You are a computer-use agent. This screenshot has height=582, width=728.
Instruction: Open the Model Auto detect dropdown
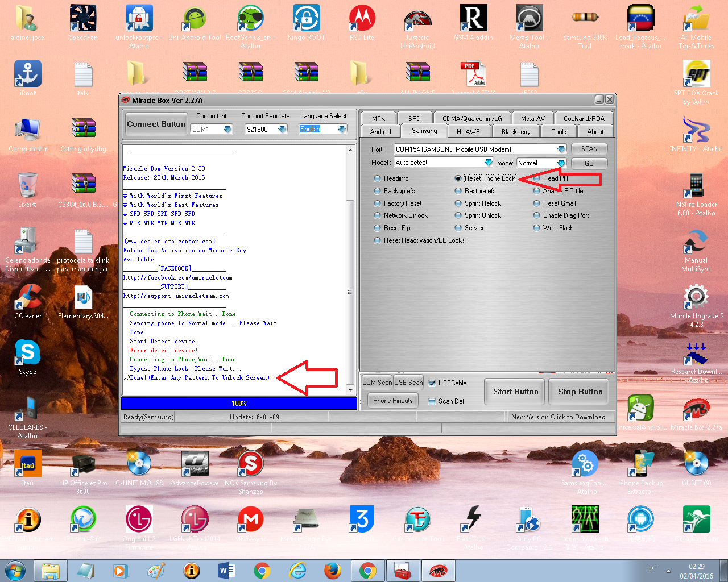click(x=488, y=163)
